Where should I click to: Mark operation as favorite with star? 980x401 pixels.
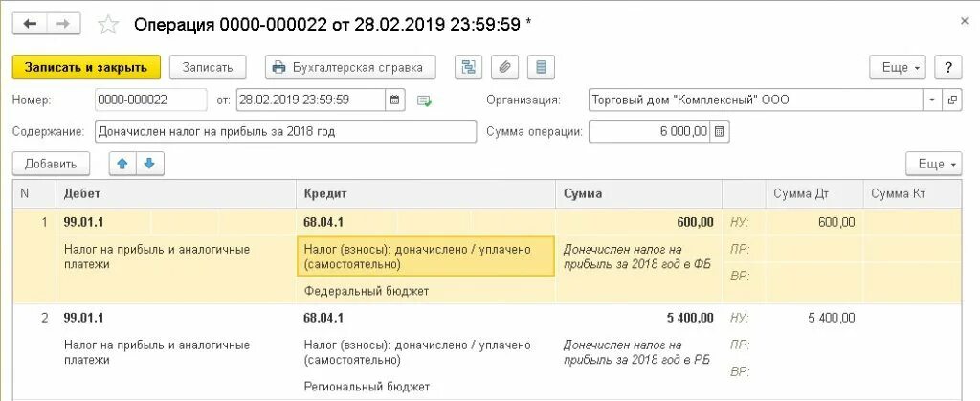click(108, 24)
